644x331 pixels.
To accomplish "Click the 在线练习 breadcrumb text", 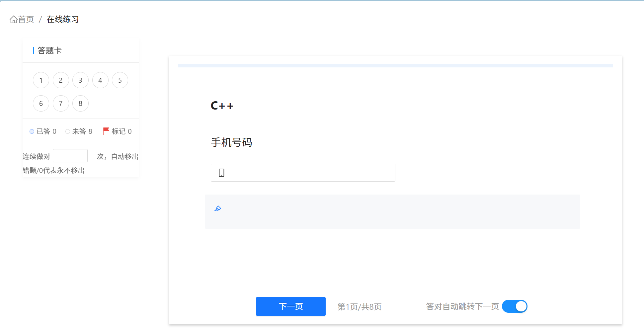I will [63, 20].
